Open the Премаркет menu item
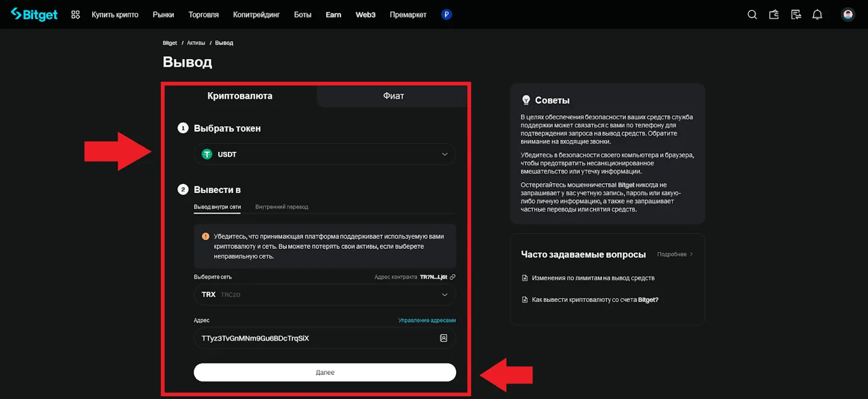 point(408,14)
